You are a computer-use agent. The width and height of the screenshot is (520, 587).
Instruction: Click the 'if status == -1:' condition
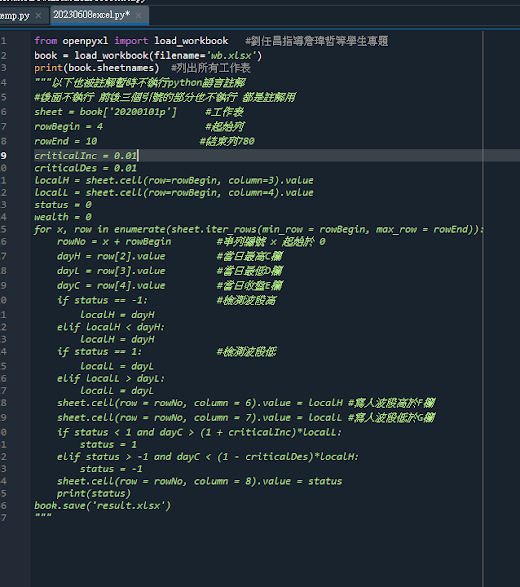pos(103,300)
